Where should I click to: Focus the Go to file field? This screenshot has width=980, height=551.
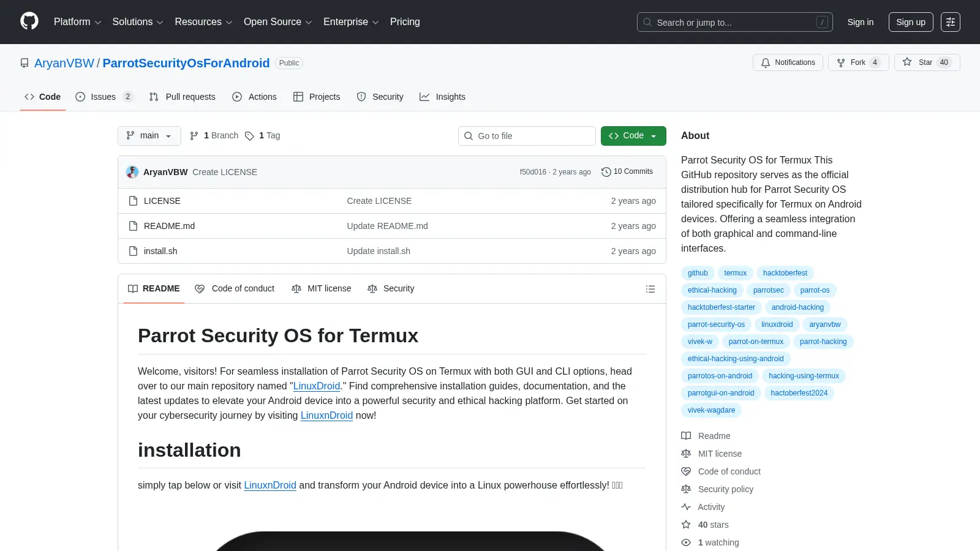(x=527, y=136)
